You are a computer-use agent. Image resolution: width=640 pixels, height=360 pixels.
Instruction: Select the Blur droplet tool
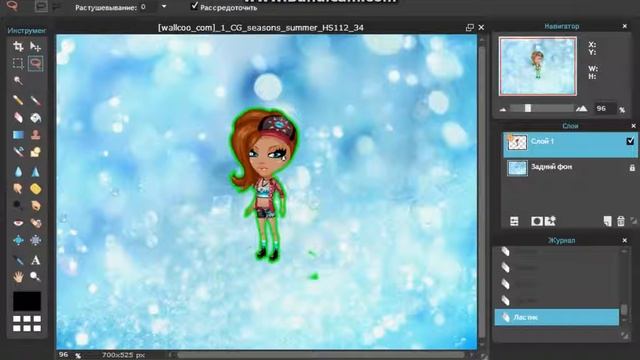click(x=18, y=171)
